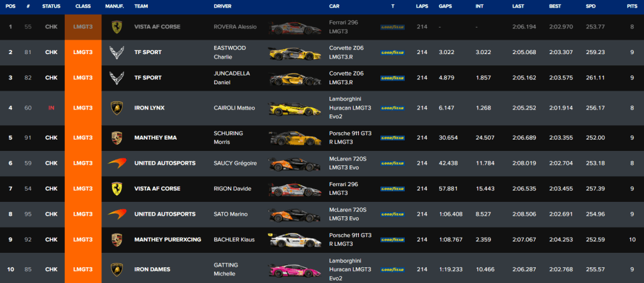Open MANTHEY EMA team name
Viewport: 644px width, 283px height.
pyautogui.click(x=155, y=138)
